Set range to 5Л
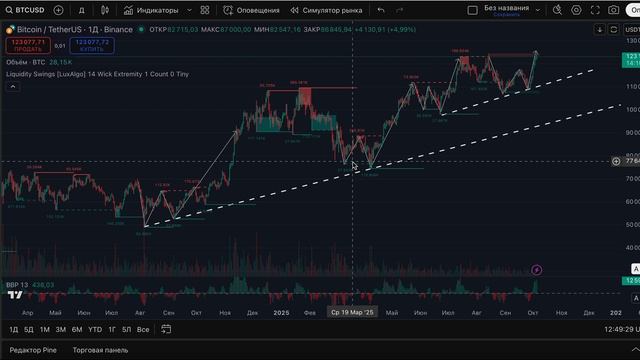Viewport: 640px width, 360px height. pyautogui.click(x=127, y=329)
